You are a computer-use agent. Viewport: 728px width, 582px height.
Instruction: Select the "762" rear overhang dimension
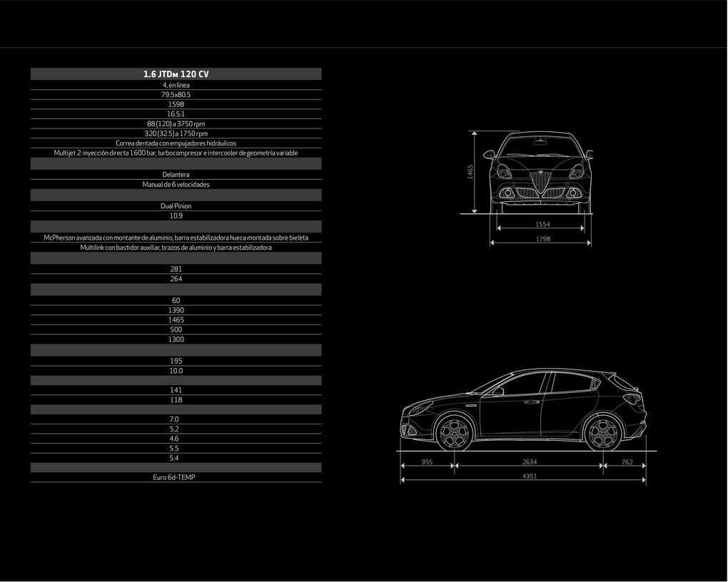(x=627, y=461)
